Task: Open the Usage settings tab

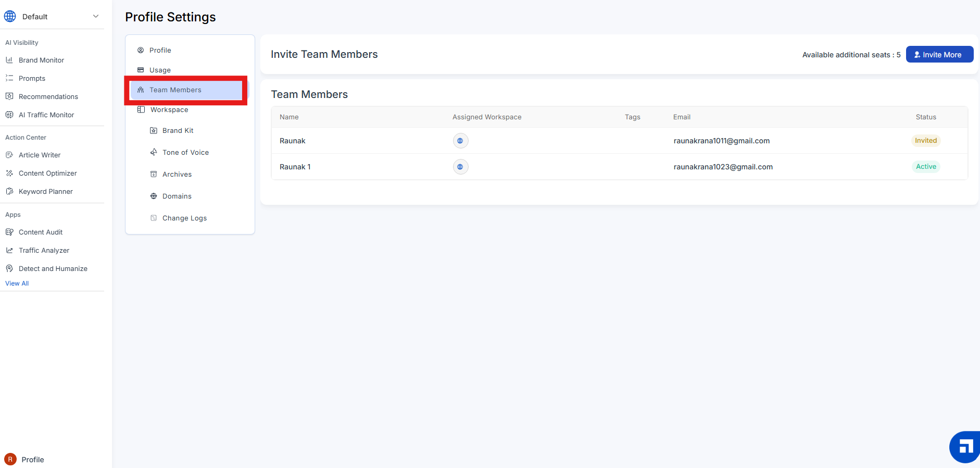Action: click(160, 70)
